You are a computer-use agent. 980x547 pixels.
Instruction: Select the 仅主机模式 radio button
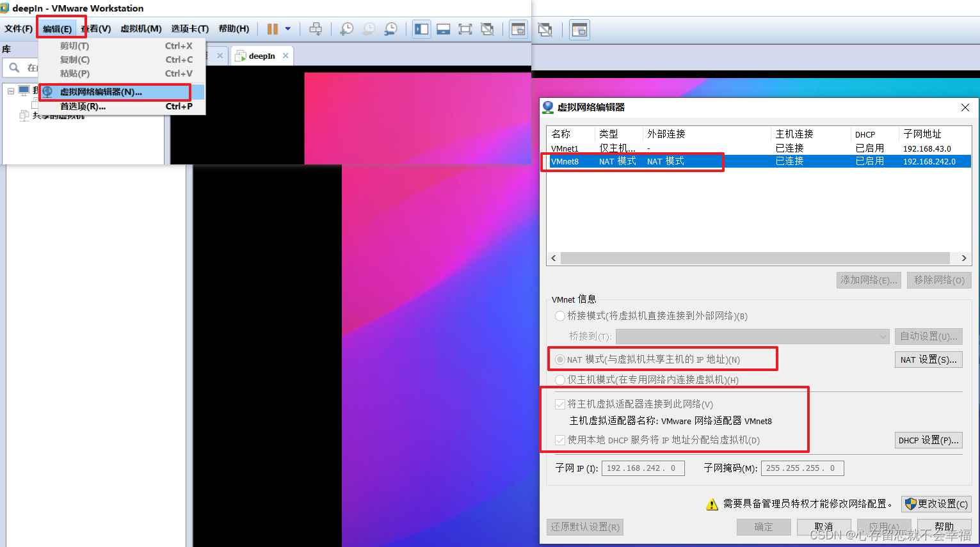(x=560, y=380)
